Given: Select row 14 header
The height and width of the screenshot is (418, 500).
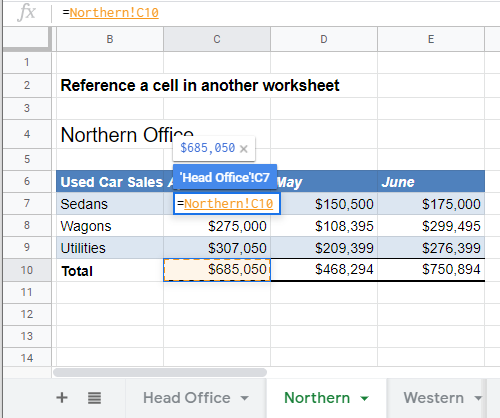Looking at the screenshot, I should tap(27, 358).
